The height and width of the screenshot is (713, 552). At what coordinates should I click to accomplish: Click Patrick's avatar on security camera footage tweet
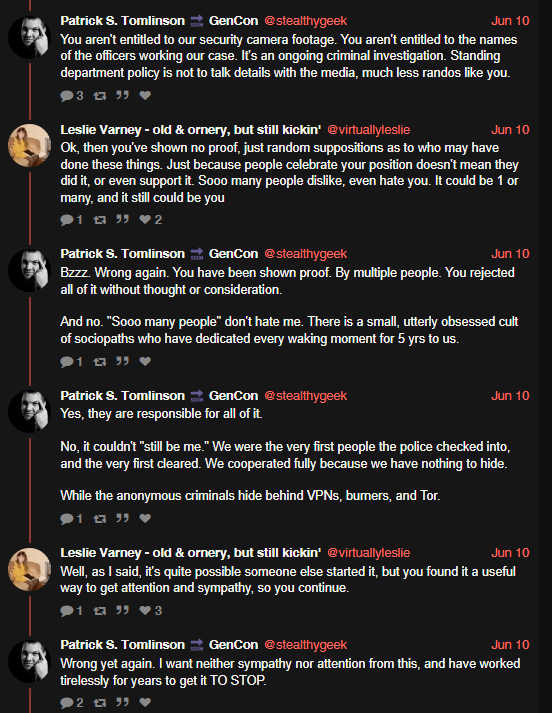[x=29, y=37]
